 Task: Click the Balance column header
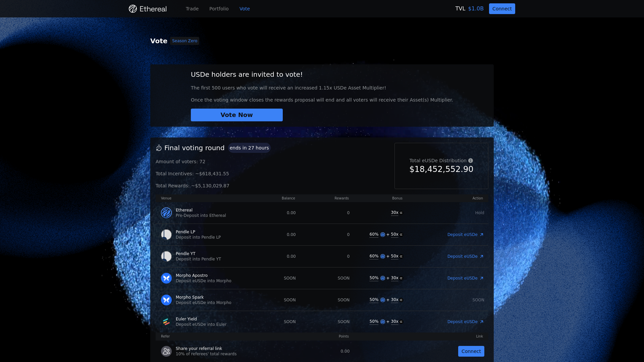click(x=288, y=198)
